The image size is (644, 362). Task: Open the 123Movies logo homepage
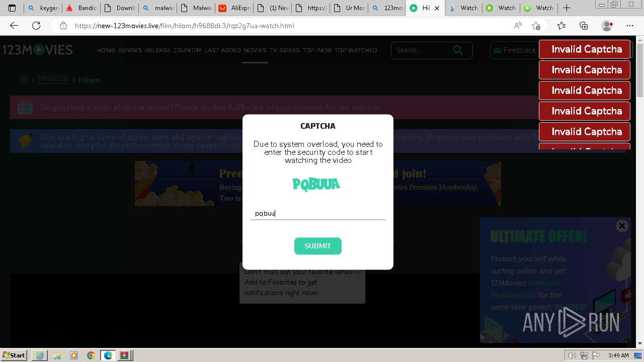click(38, 50)
